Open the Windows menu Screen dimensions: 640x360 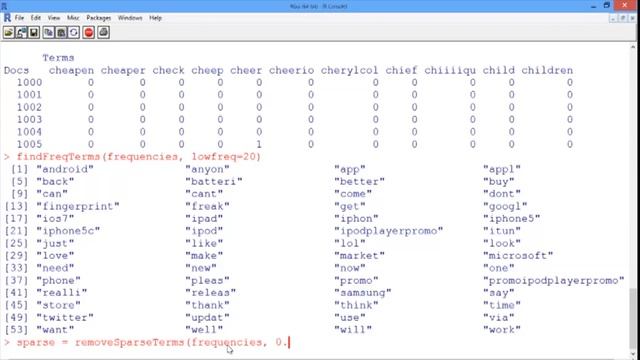pos(130,18)
